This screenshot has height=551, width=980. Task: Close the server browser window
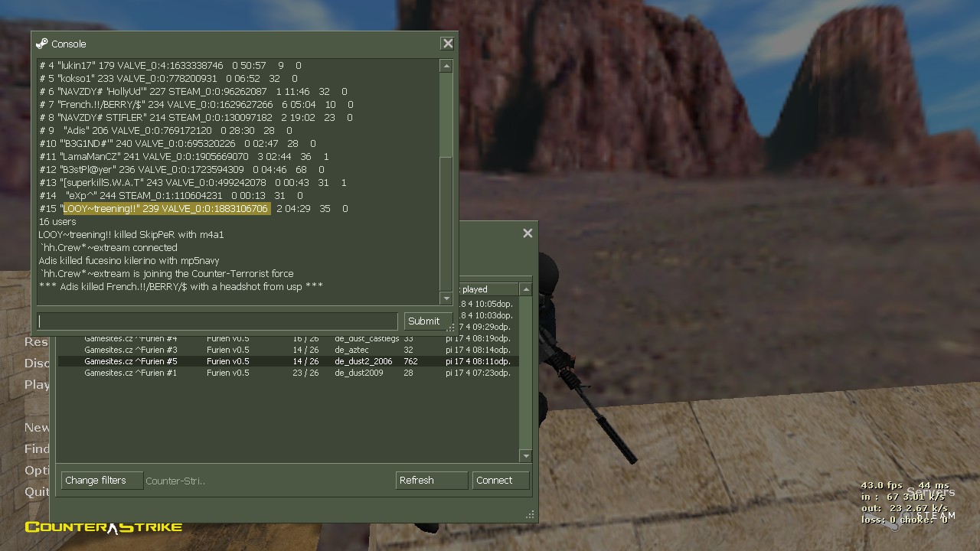coord(528,233)
